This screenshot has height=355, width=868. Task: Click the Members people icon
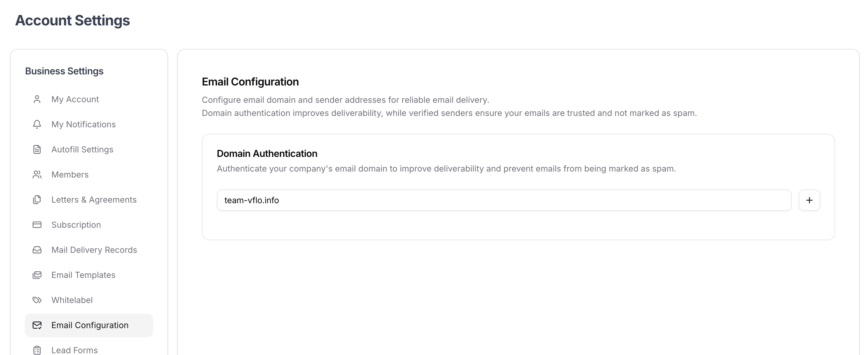37,175
